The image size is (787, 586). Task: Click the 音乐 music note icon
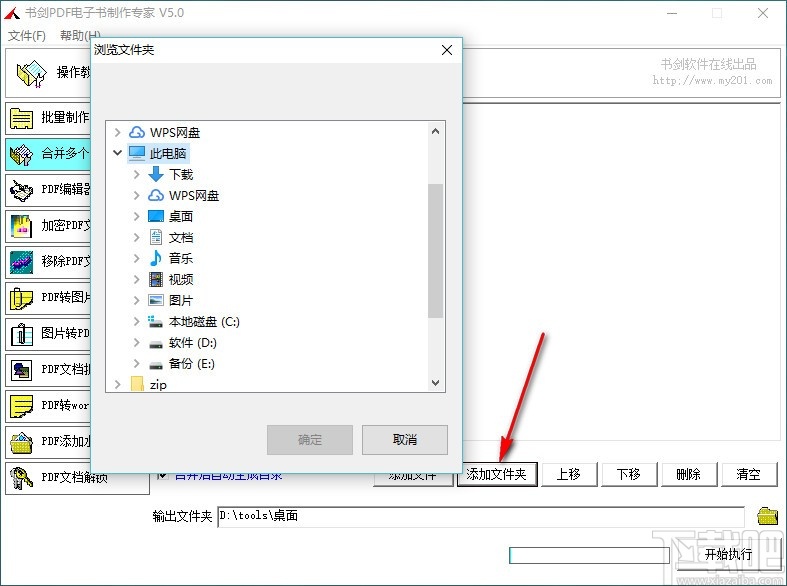[156, 258]
